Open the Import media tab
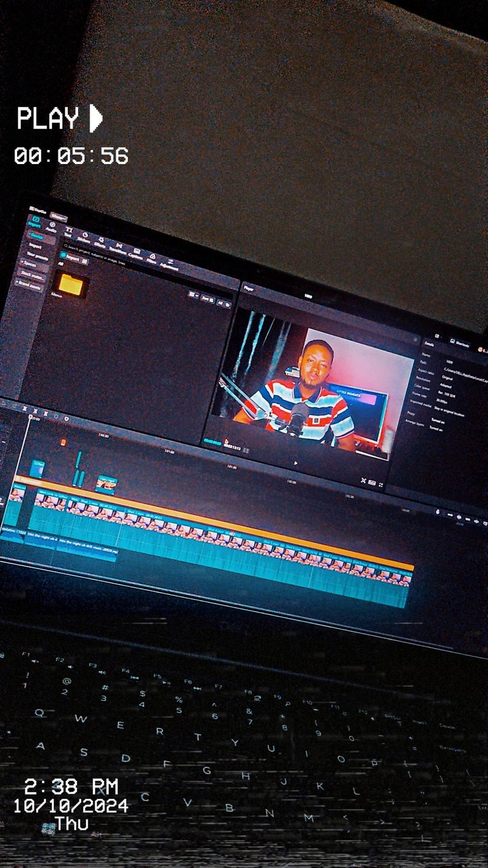Viewport: 488px width, 868px height. tap(35, 221)
